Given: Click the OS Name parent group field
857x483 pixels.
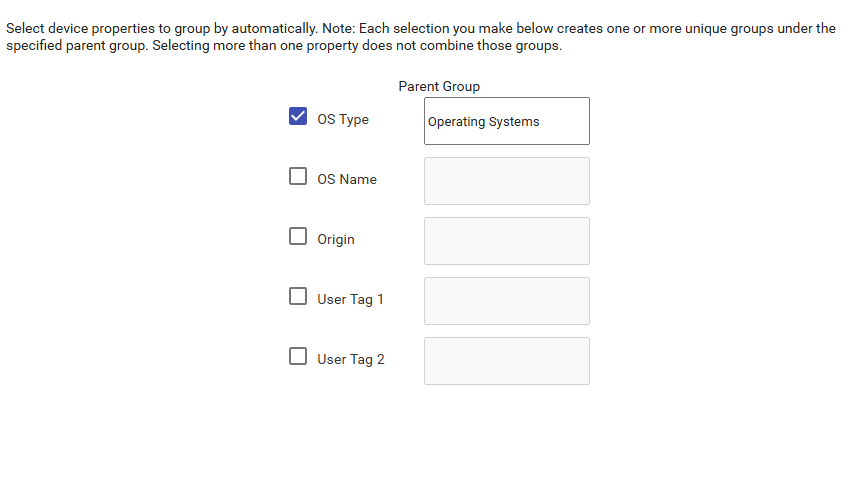Looking at the screenshot, I should [506, 181].
